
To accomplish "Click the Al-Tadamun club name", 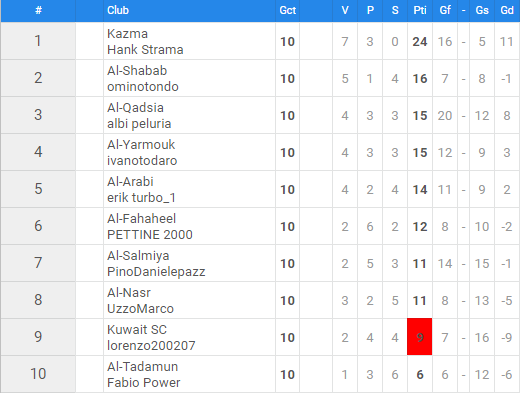I will (x=142, y=367).
